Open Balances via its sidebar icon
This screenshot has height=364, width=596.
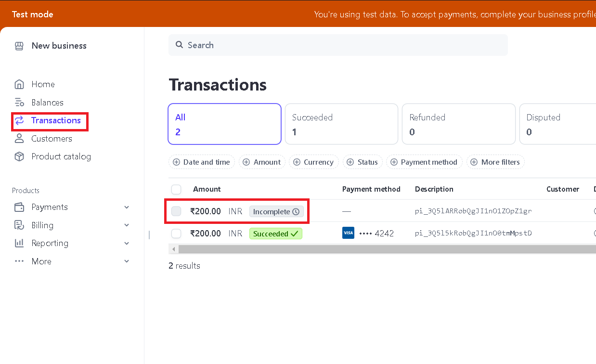(19, 103)
